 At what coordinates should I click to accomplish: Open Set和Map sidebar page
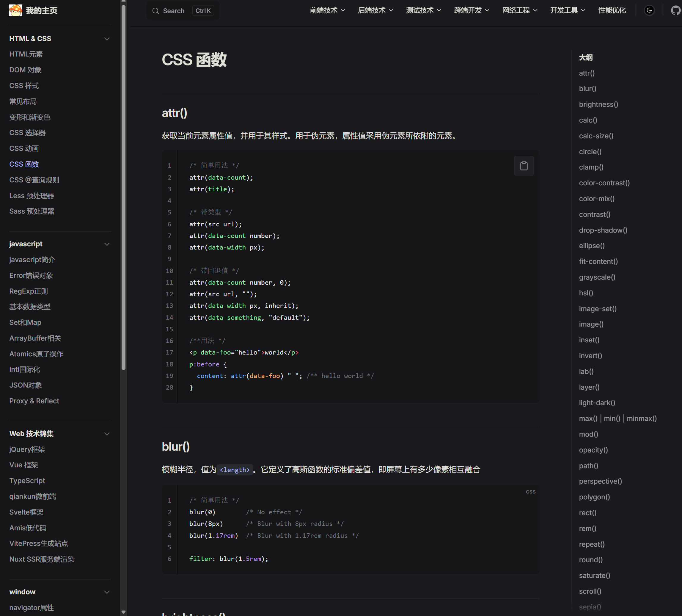[x=25, y=322]
